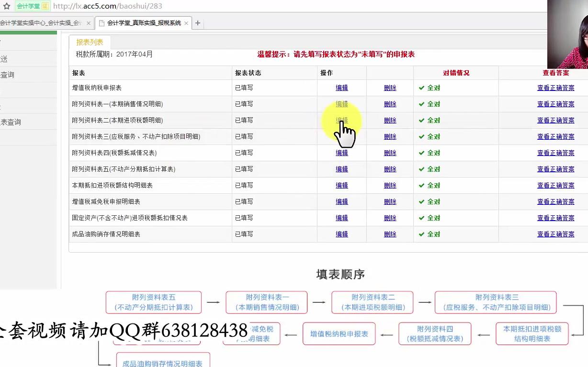
Task: Open 编辑 for the 增值税纳税申报表 row
Action: (x=341, y=88)
